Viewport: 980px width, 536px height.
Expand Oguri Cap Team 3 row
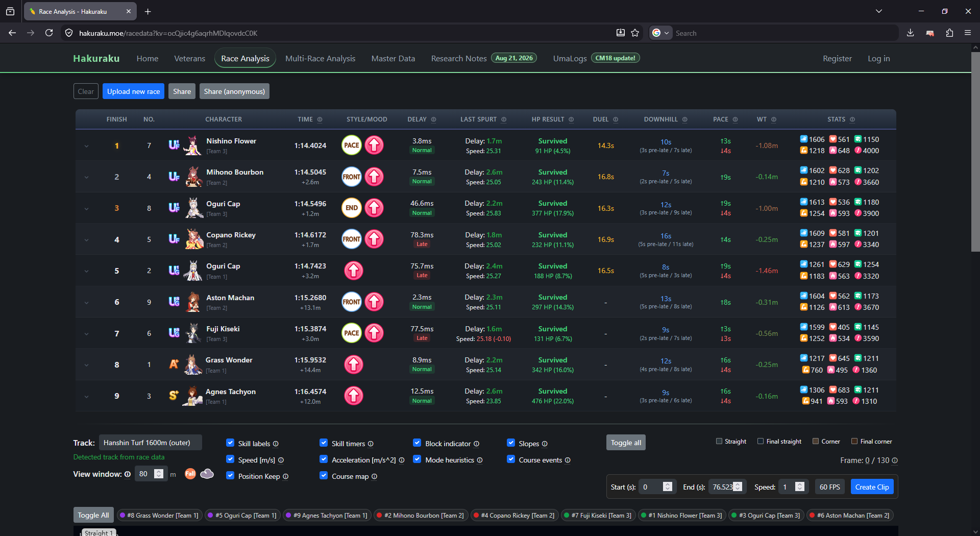click(x=86, y=208)
